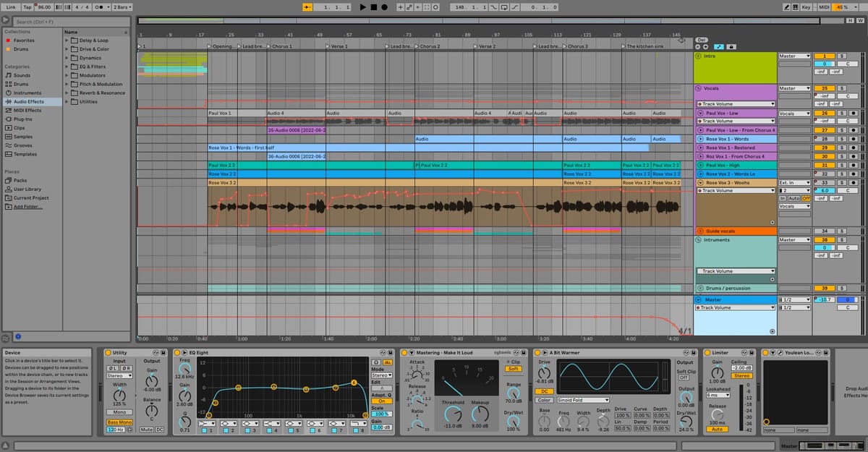Toggle track activator 26 for Paul Vox Low
The image size is (868, 452).
(x=825, y=113)
